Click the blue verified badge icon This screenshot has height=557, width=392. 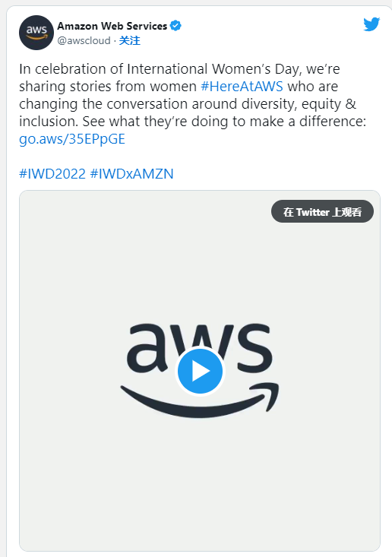point(175,26)
